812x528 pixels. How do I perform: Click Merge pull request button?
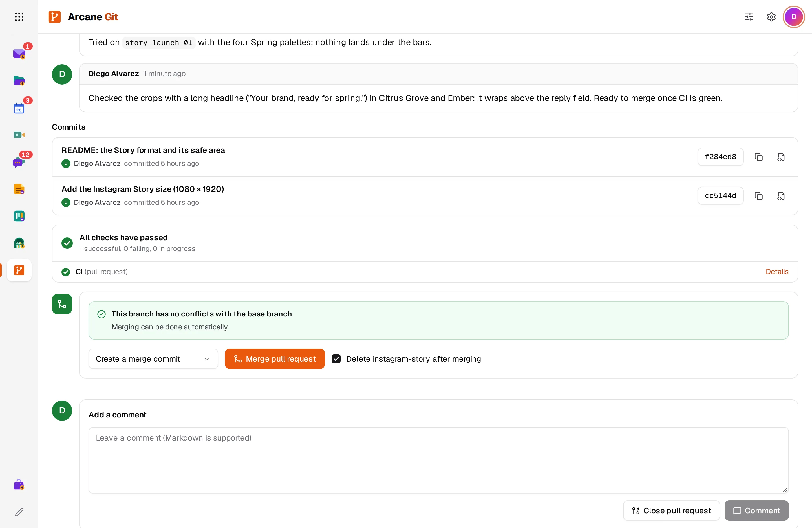[275, 359]
